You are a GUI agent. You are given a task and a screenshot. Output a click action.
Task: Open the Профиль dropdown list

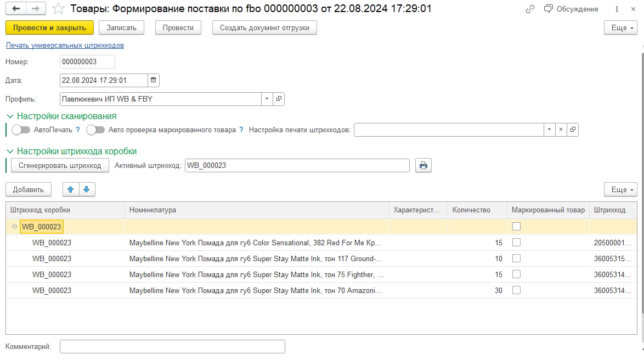pos(267,99)
